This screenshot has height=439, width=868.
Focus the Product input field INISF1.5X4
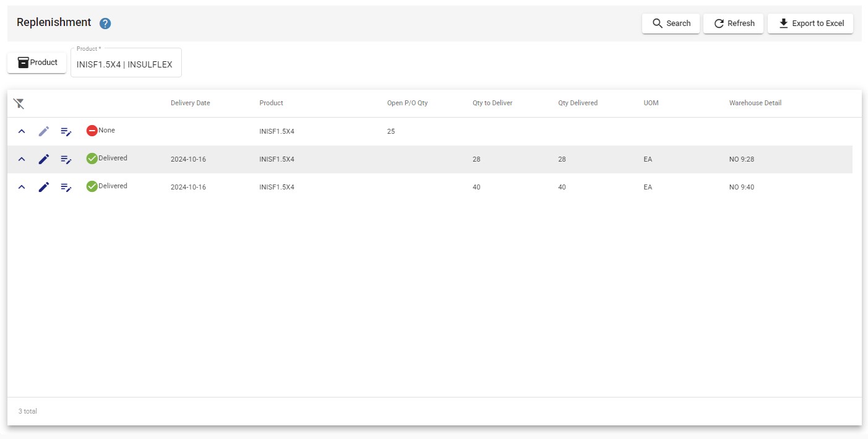click(126, 63)
